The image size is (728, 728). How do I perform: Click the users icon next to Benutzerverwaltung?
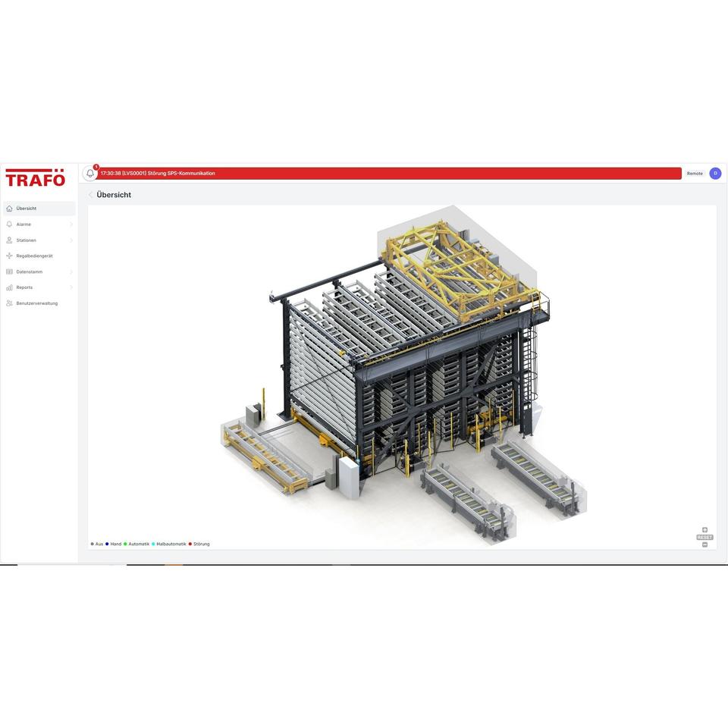click(9, 303)
